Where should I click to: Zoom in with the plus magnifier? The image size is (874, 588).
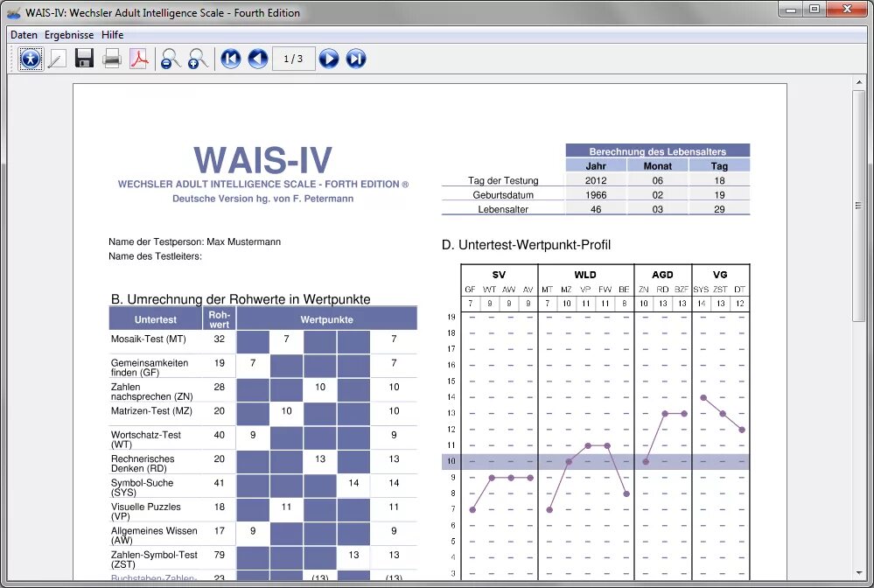pos(198,59)
